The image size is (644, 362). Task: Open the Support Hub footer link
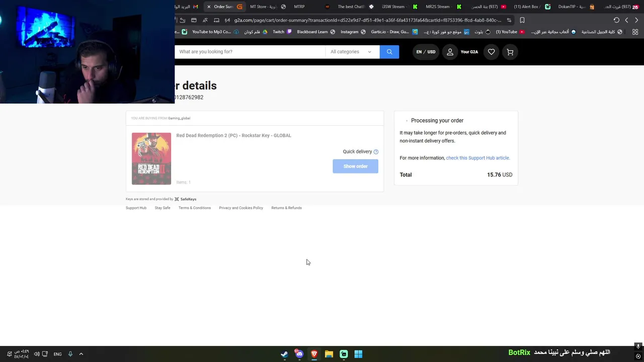tap(136, 208)
